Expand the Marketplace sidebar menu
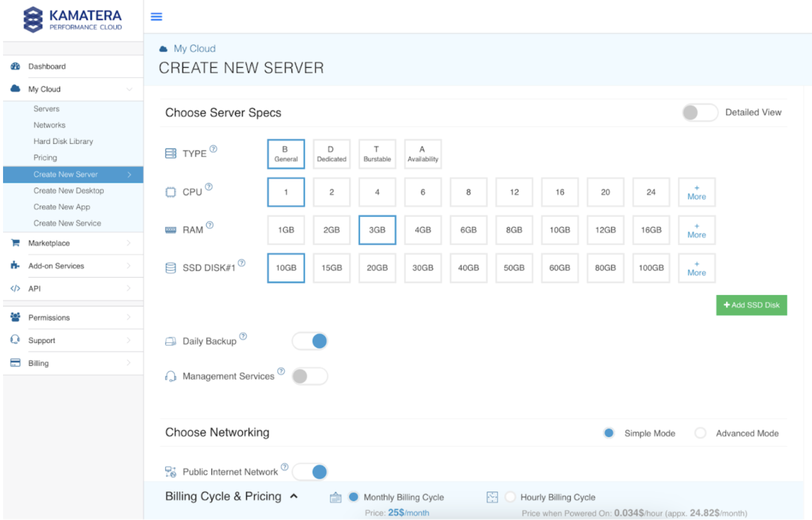Image resolution: width=812 pixels, height=520 pixels. (73, 243)
